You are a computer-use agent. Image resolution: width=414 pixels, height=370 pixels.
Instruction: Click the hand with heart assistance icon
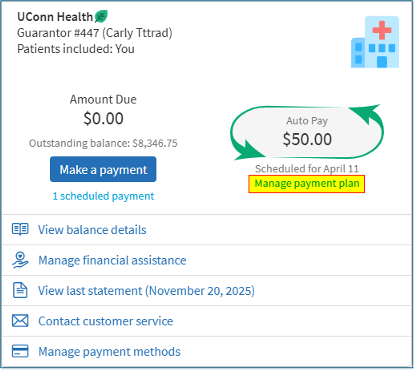click(x=20, y=260)
